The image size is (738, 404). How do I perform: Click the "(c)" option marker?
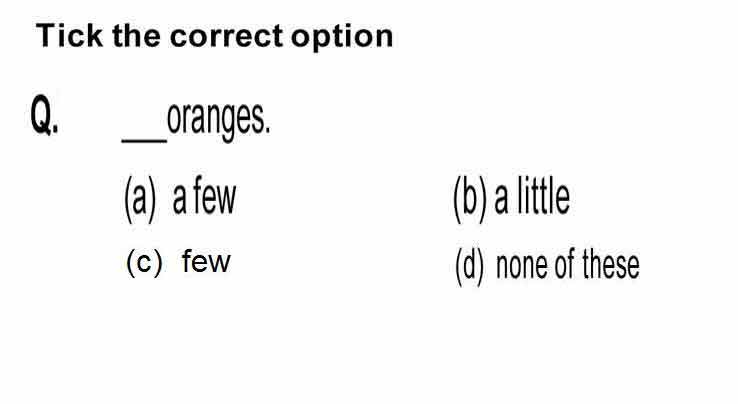click(144, 263)
